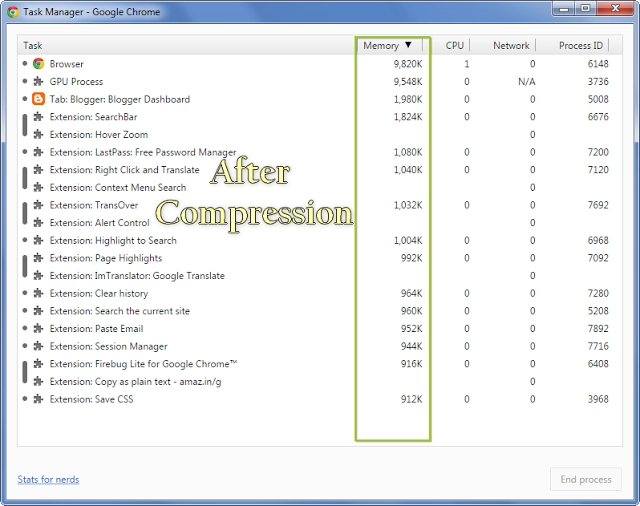Click puzzle icon of Extension: Clear history
This screenshot has width=640, height=506.
(38, 293)
